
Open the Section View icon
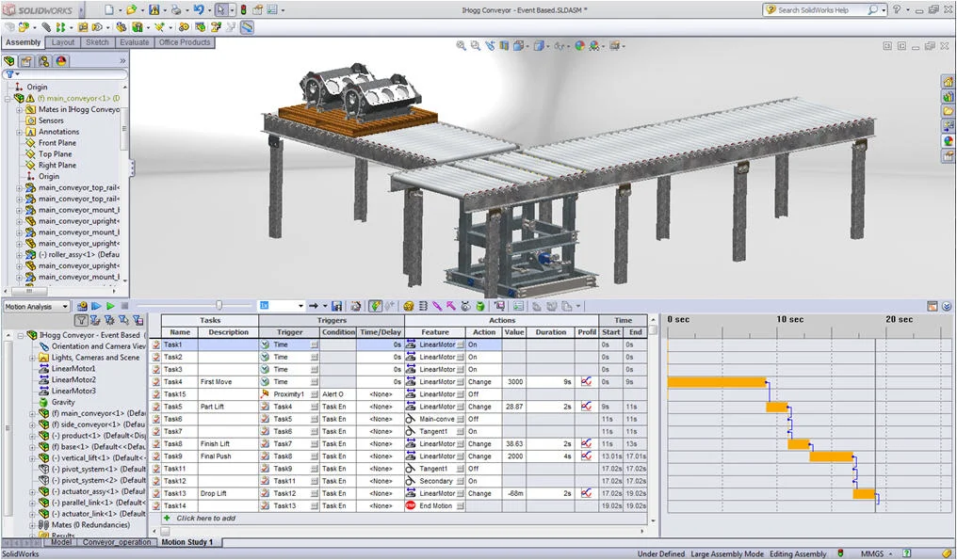pyautogui.click(x=505, y=45)
